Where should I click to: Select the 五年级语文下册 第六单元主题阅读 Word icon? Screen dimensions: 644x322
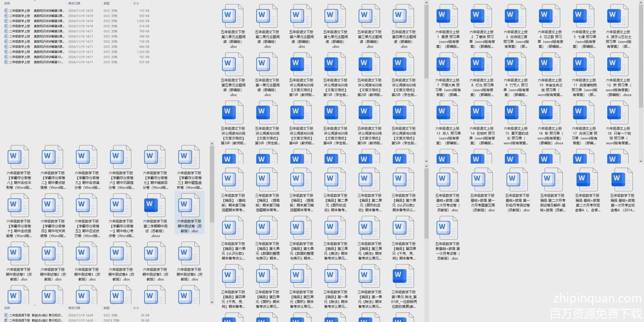[301, 16]
